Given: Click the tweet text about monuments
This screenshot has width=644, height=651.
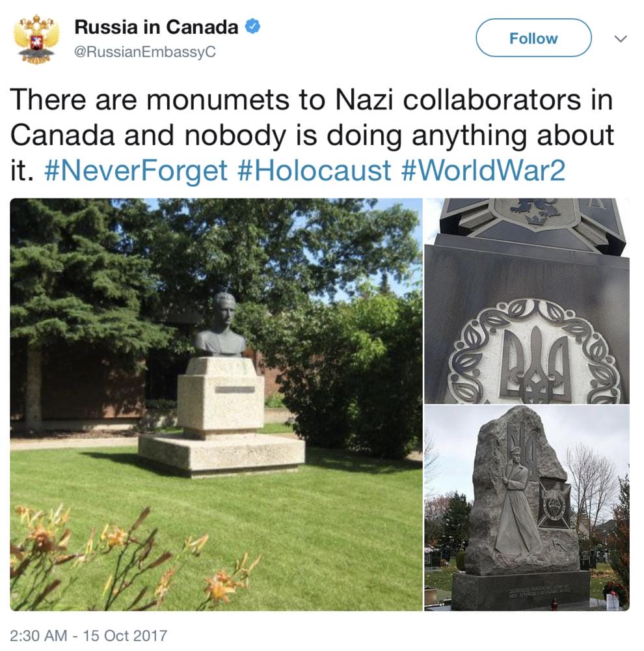Looking at the screenshot, I should click(x=311, y=135).
